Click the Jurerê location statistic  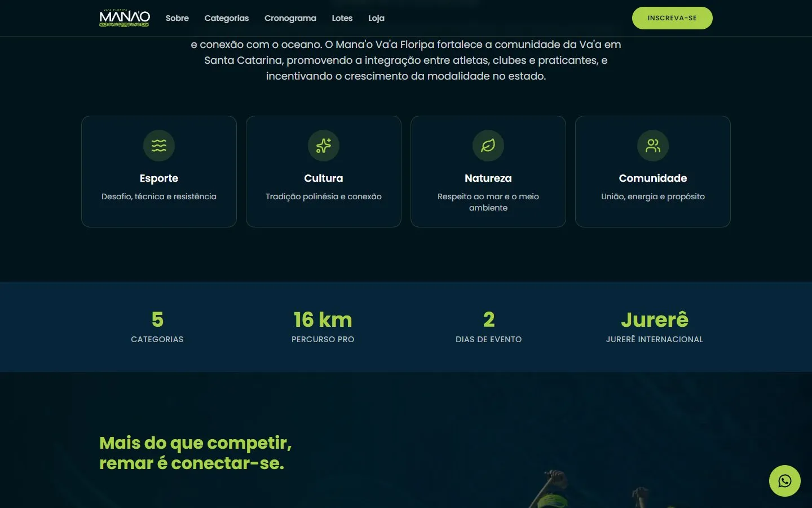point(655,327)
